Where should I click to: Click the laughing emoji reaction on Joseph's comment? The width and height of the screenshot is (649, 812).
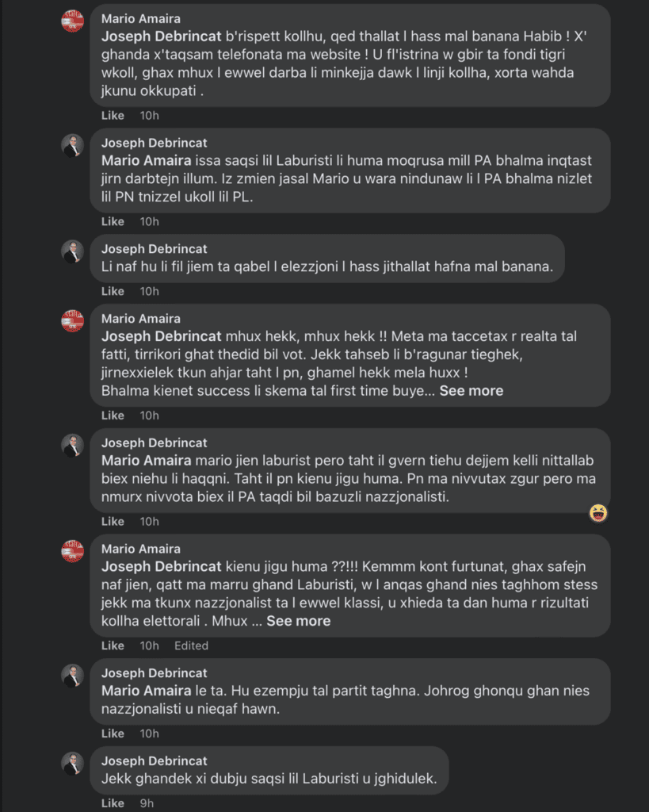598,513
